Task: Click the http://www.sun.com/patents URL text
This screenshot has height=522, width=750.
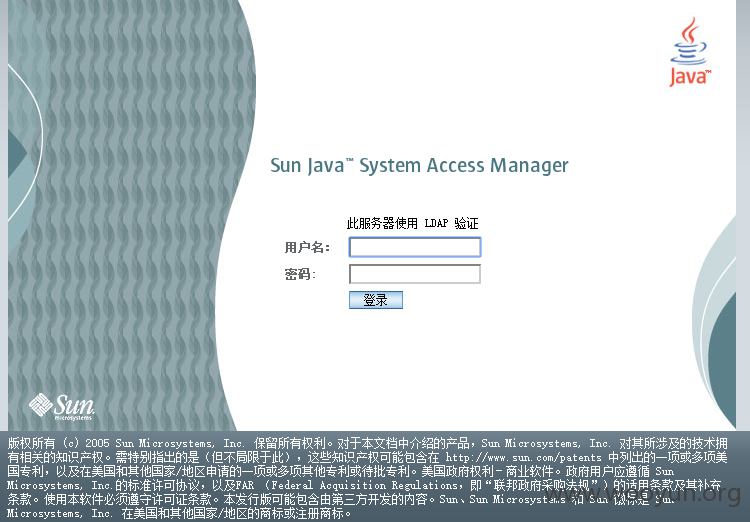Action: [x=523, y=457]
